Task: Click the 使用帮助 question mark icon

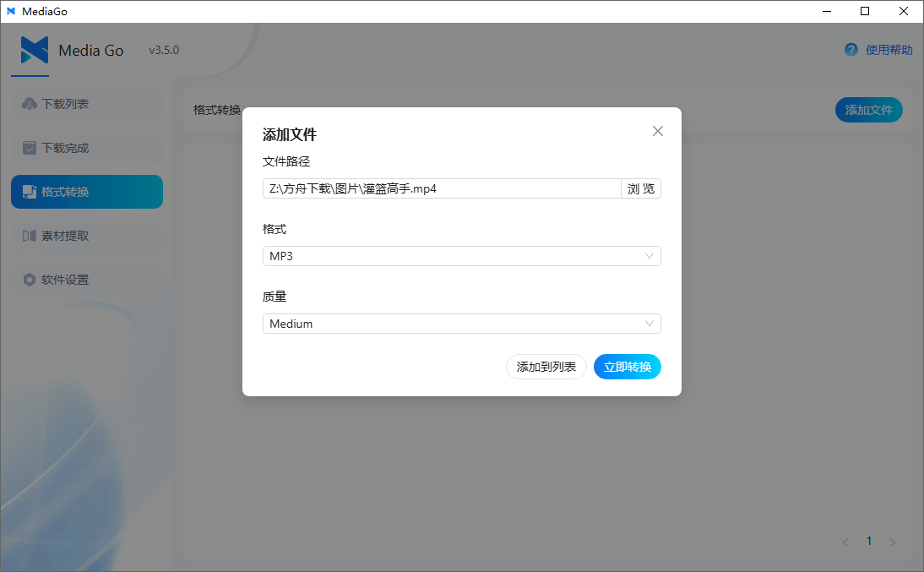Action: (x=851, y=50)
